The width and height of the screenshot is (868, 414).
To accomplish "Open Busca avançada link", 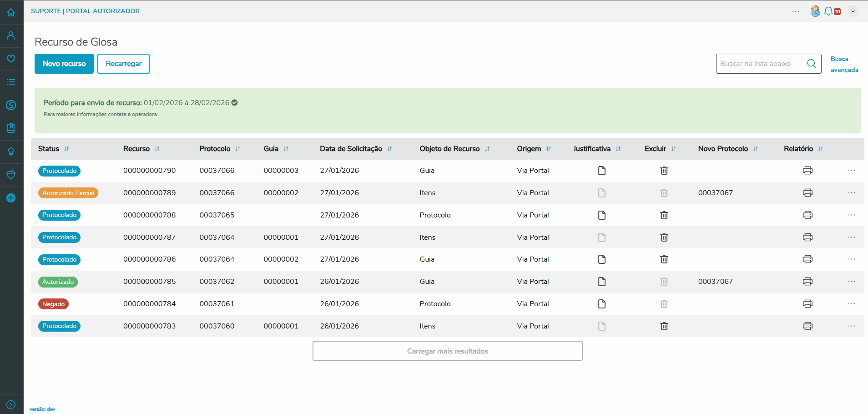I will (x=844, y=64).
